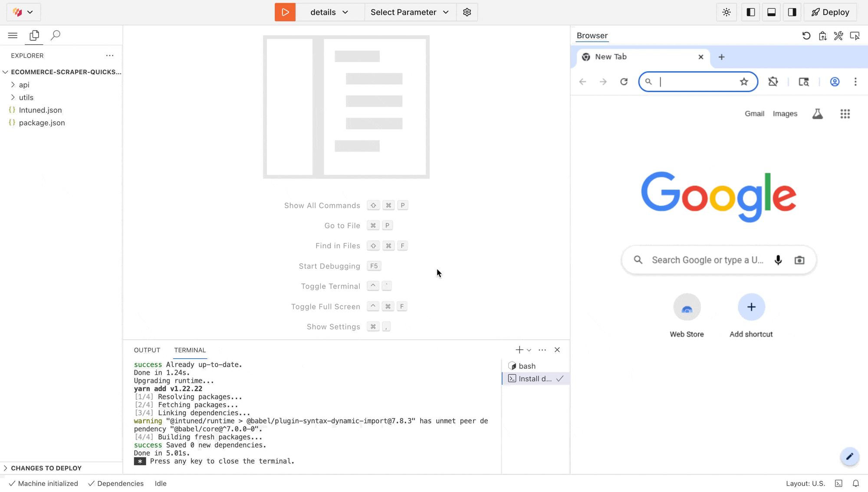Screen dimensions: 868x492
Task: Select the bash terminal entry
Action: click(x=527, y=366)
